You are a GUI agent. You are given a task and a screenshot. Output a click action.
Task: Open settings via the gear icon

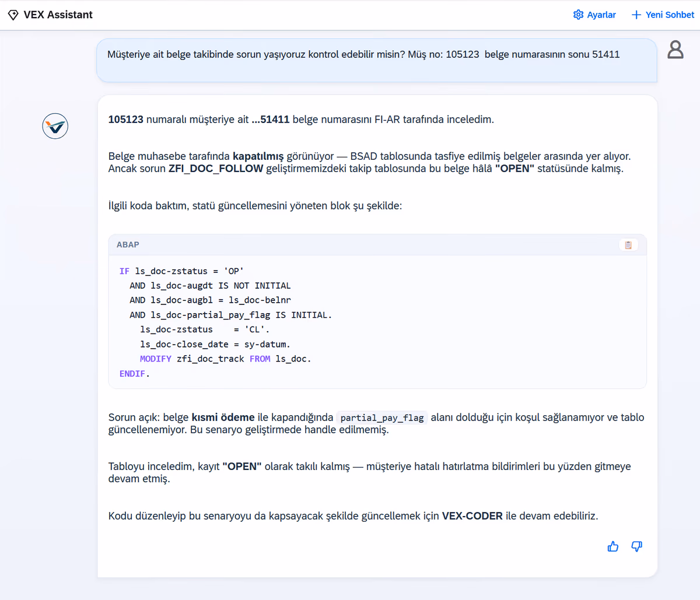[578, 15]
